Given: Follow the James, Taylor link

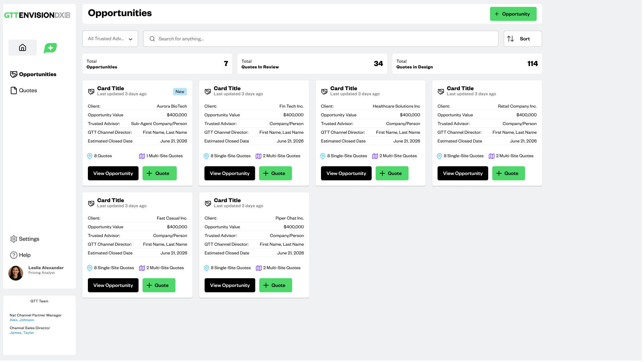Looking at the screenshot, I should pyautogui.click(x=22, y=333).
